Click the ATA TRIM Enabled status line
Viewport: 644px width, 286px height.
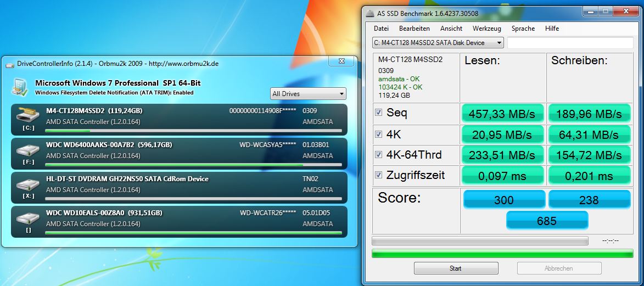pos(114,92)
